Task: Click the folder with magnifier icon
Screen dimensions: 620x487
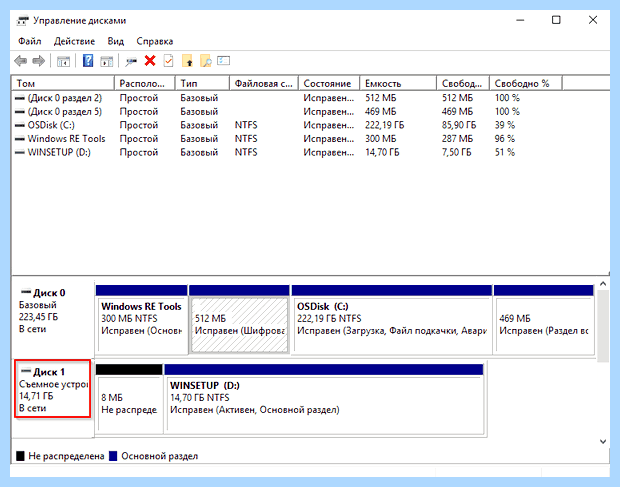Action: click(206, 61)
